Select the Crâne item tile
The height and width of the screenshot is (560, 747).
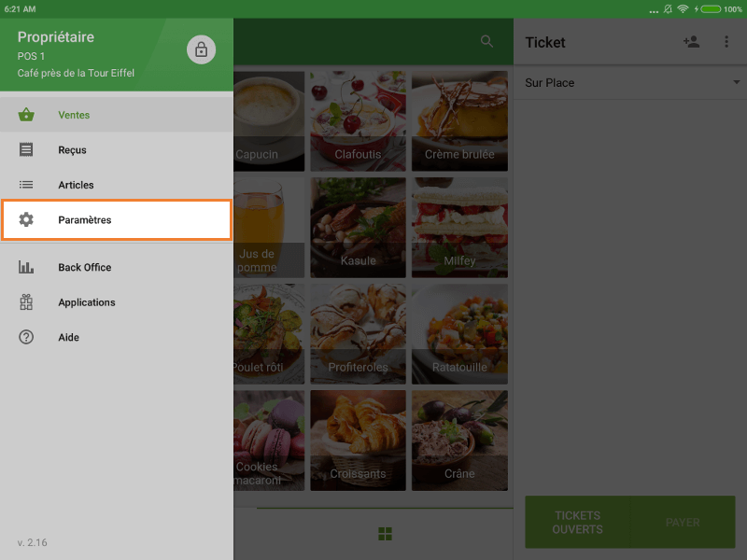click(459, 441)
